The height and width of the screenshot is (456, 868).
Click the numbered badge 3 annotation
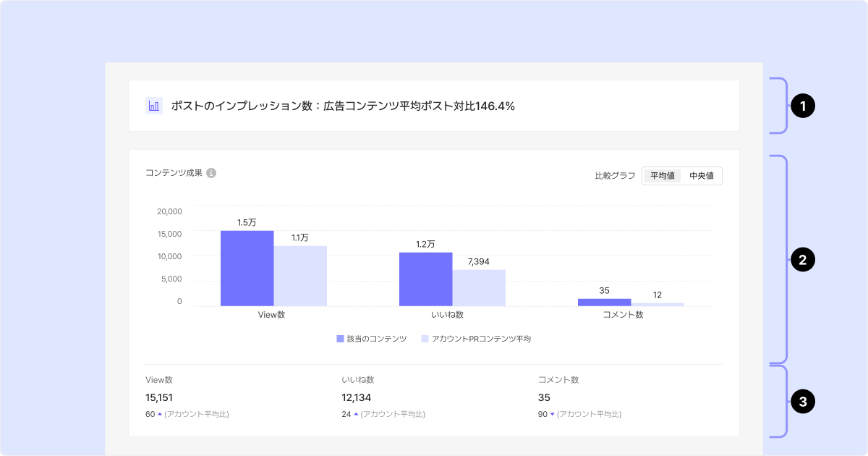click(x=802, y=400)
